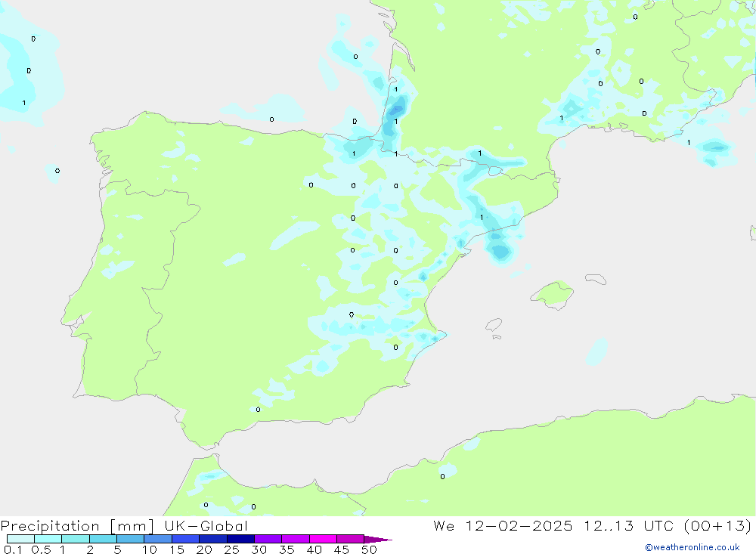Click the '12..13' hour range text
Viewport: 756px width, 554px height.
(x=609, y=526)
